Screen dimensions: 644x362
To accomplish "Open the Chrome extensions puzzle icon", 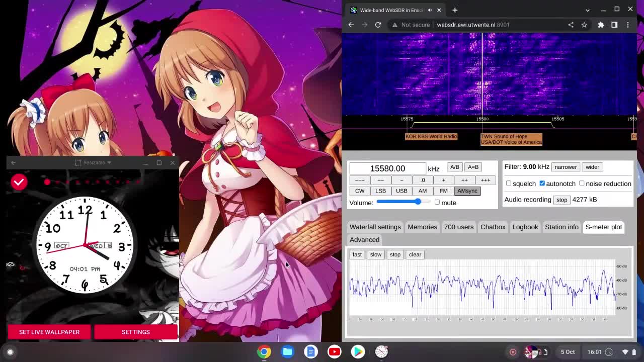I will point(601,25).
